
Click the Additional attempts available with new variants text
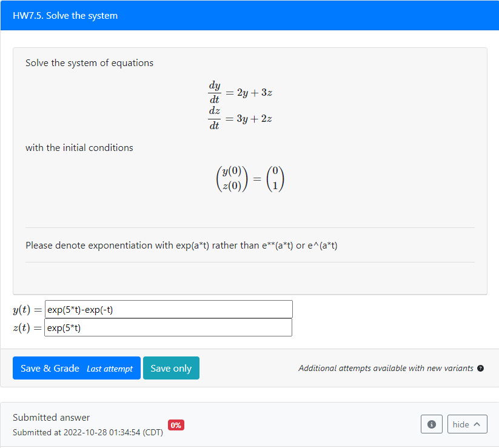(386, 368)
